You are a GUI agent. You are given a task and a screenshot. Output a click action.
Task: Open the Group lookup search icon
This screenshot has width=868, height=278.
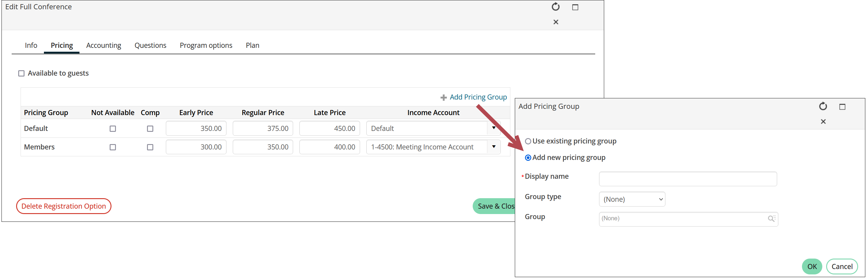pos(771,218)
